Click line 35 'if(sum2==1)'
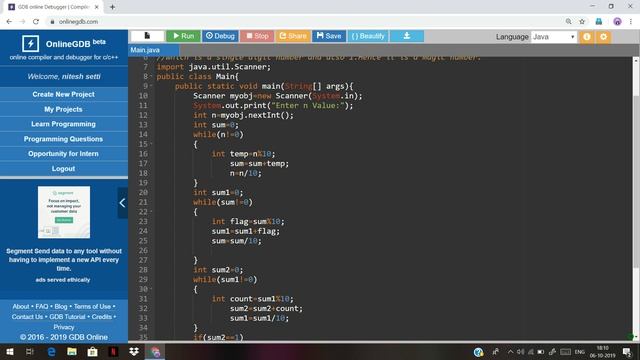The width and height of the screenshot is (640, 360). (x=218, y=337)
